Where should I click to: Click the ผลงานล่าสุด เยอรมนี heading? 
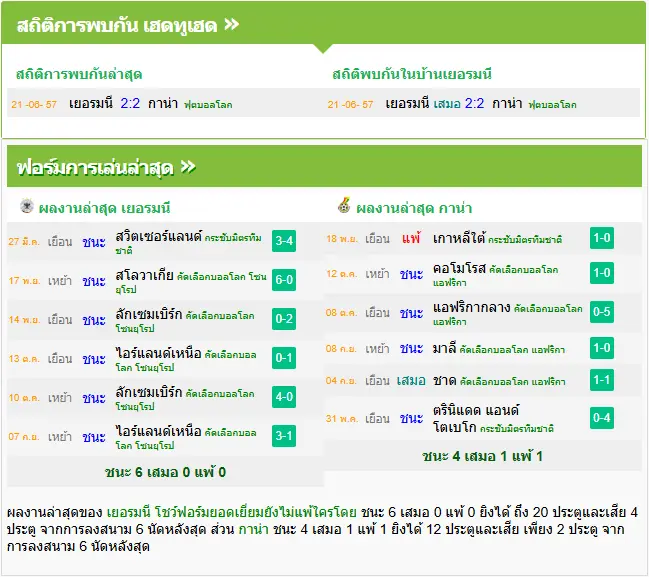104,208
